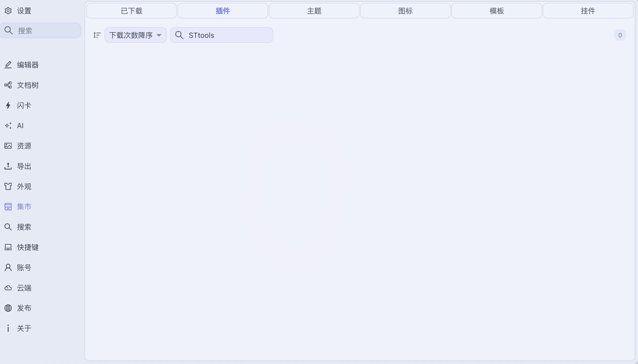Open the 云端 (Cloud) settings
Viewport: 638px width, 364px height.
click(x=24, y=288)
